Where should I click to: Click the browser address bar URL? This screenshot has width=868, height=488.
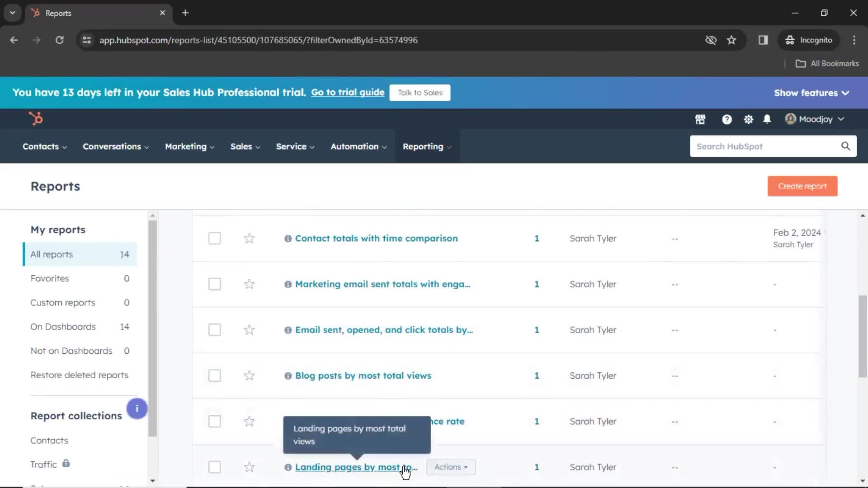point(258,40)
